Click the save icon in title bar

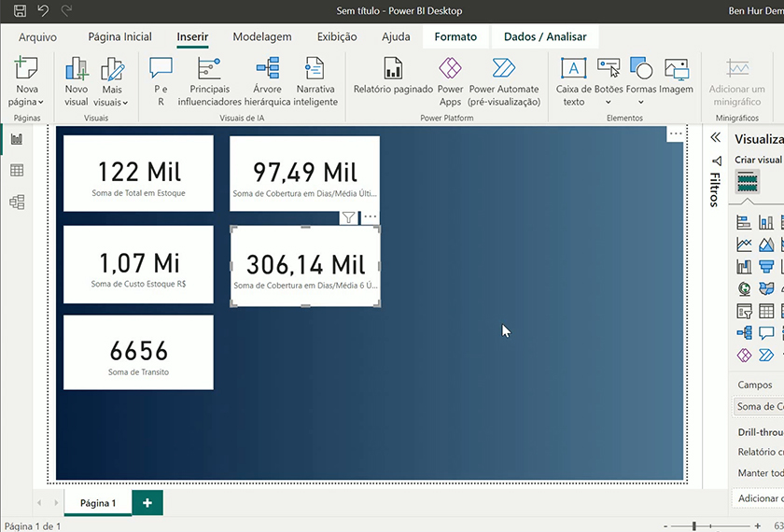pos(20,11)
